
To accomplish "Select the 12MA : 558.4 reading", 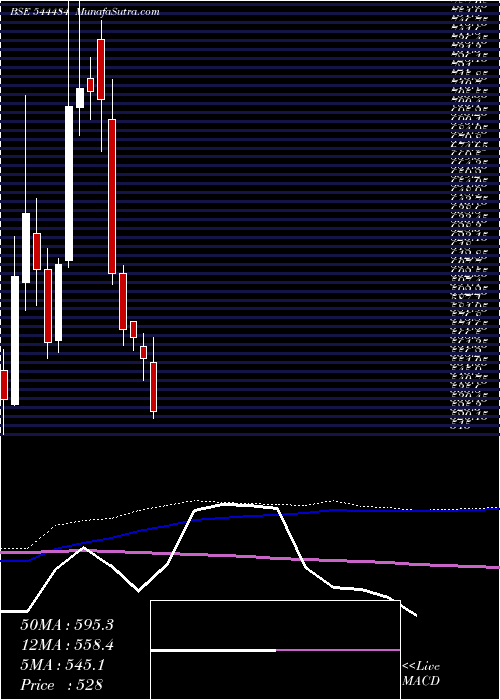I will [x=67, y=645].
